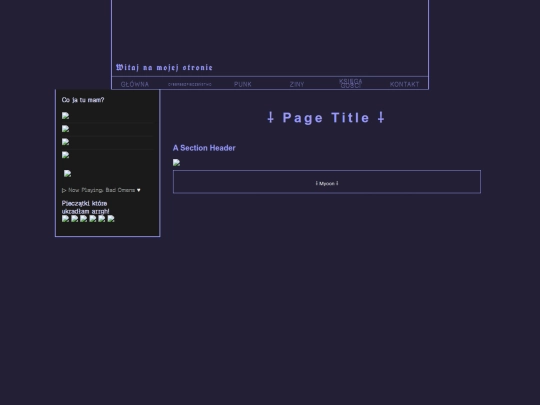Click the third stolen stamp image
The image size is (540, 405).
pyautogui.click(x=84, y=219)
